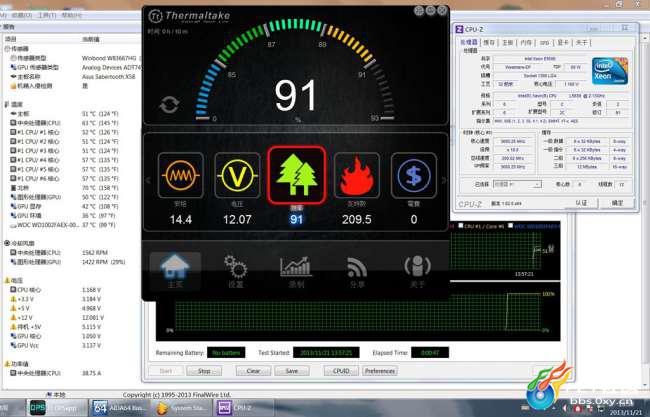Collapse the power values group in AIDA64
650x417 pixels.
[7, 364]
